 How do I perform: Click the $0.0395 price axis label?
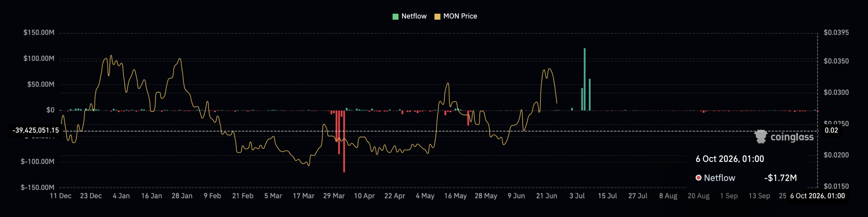[x=836, y=33]
